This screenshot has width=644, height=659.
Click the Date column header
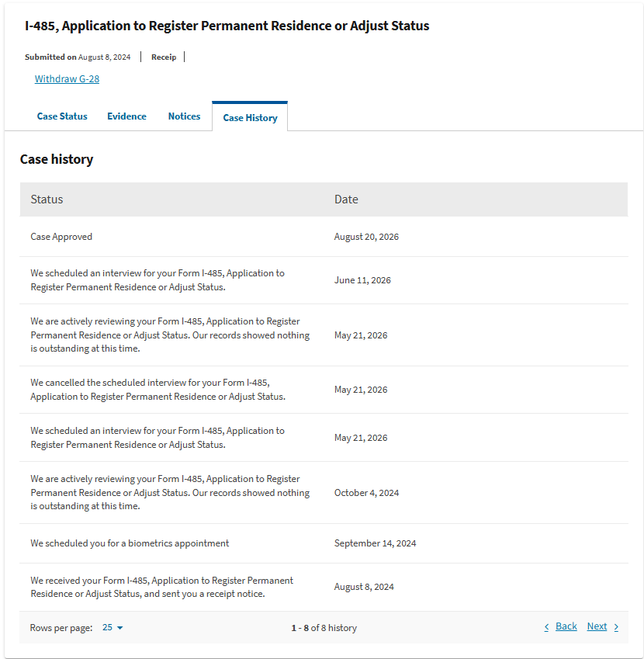coord(346,199)
